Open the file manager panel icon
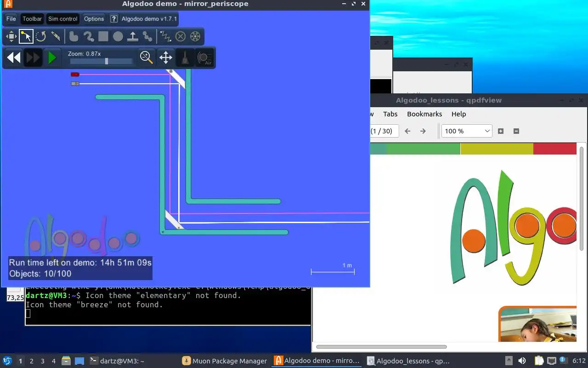Screen dimensions: 588x368 66,361
